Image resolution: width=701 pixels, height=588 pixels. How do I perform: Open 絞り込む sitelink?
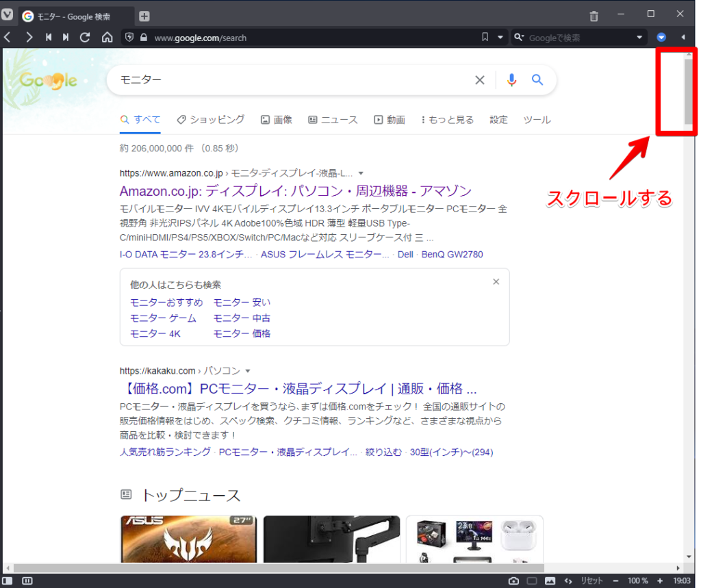click(383, 452)
